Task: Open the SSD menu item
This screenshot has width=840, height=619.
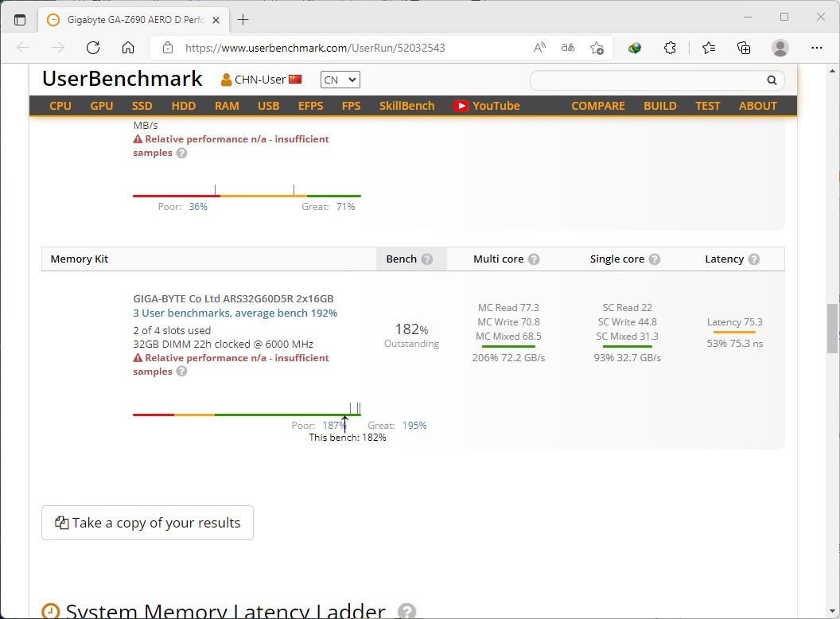Action: (142, 106)
